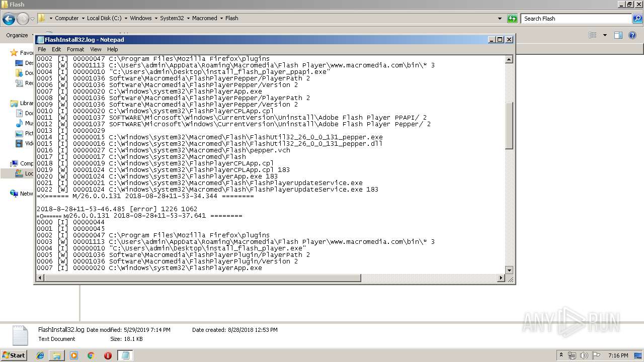644x362 pixels.
Task: Click the Favorites star icon in sidebar
Action: 14,53
